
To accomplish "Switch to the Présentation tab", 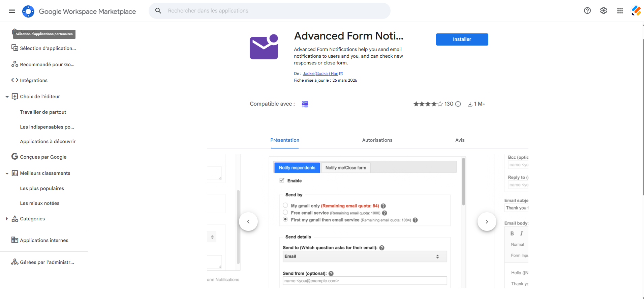I will pos(285,140).
